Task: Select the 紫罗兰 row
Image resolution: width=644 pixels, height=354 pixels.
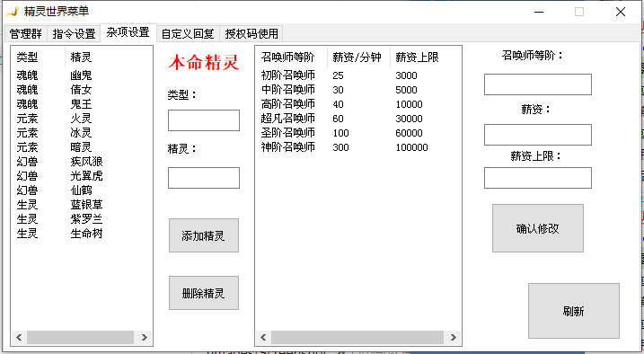Action: pos(82,219)
